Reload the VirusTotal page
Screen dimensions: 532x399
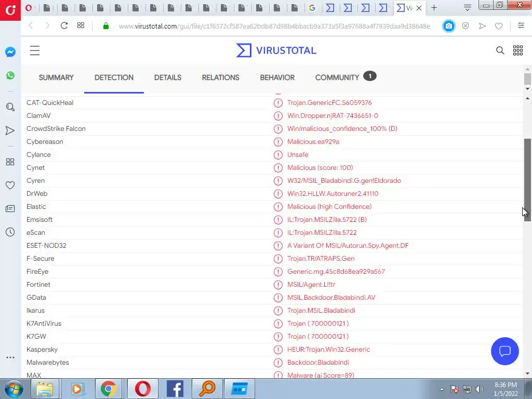pyautogui.click(x=64, y=26)
